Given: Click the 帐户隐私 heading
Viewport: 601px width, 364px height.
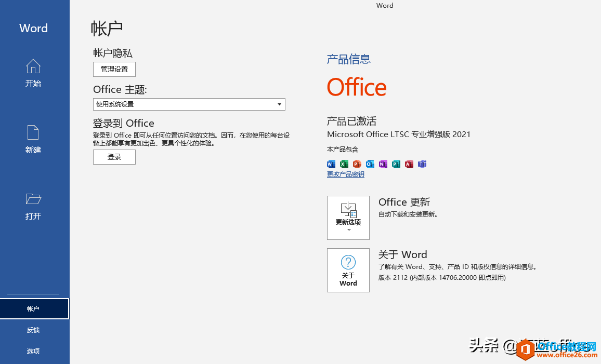Looking at the screenshot, I should point(113,53).
